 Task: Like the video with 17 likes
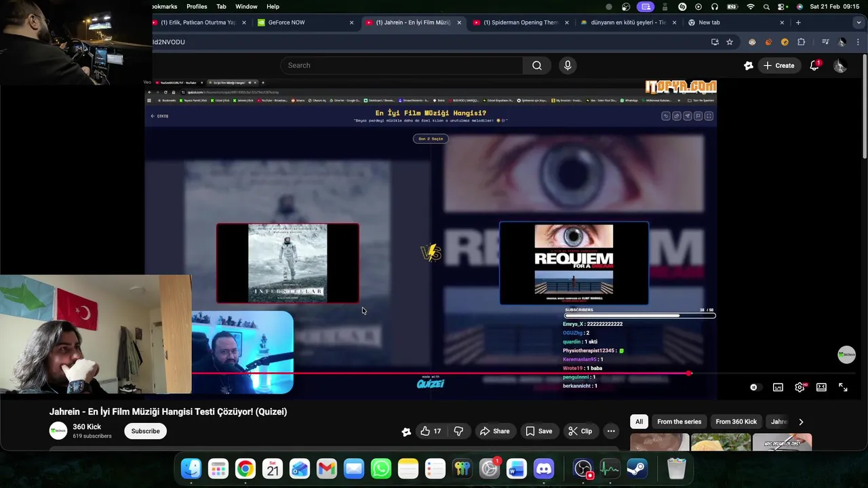pyautogui.click(x=431, y=431)
